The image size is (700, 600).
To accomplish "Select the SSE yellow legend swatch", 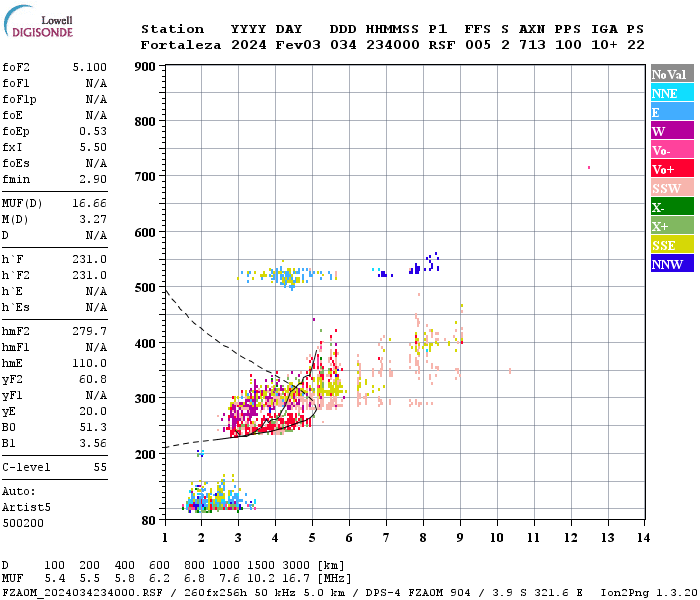I will [672, 245].
